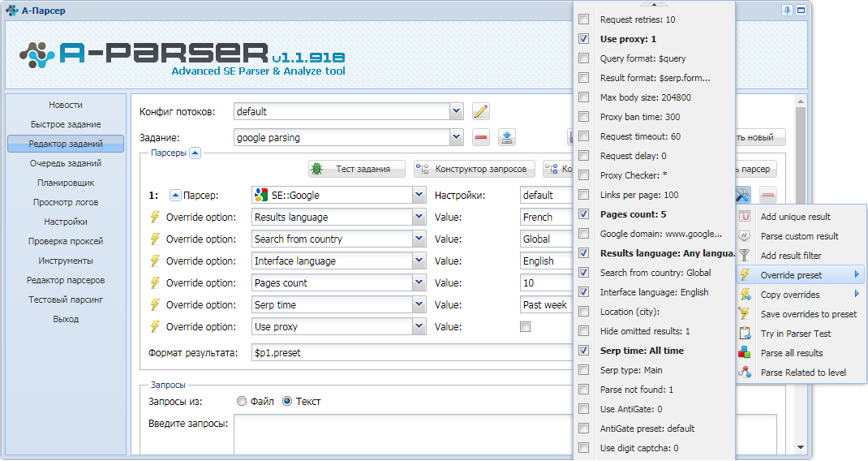Click the Pages count value field 10
868x461 pixels.
tap(547, 282)
